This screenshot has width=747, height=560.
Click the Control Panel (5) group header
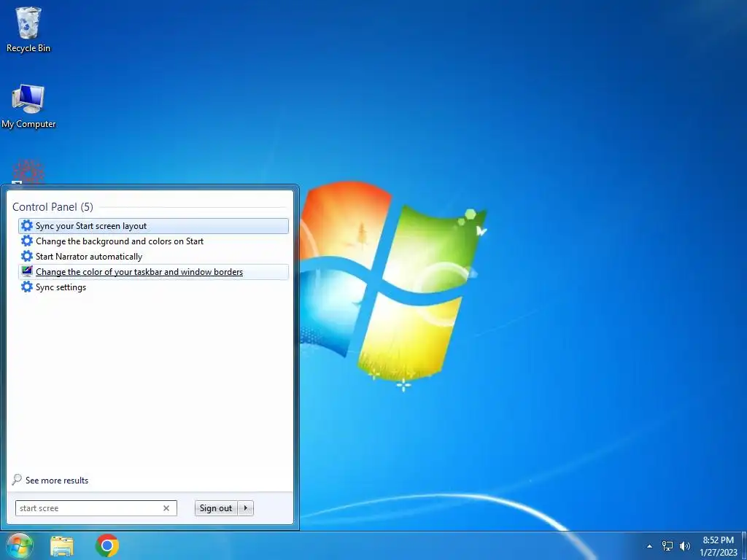pyautogui.click(x=53, y=206)
